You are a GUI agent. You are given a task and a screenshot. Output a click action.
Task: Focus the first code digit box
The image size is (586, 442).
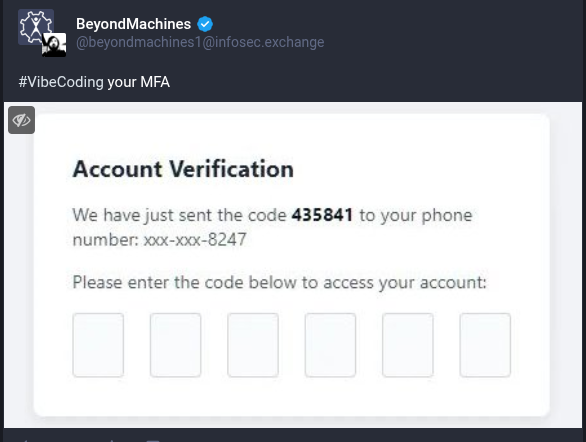click(x=98, y=345)
